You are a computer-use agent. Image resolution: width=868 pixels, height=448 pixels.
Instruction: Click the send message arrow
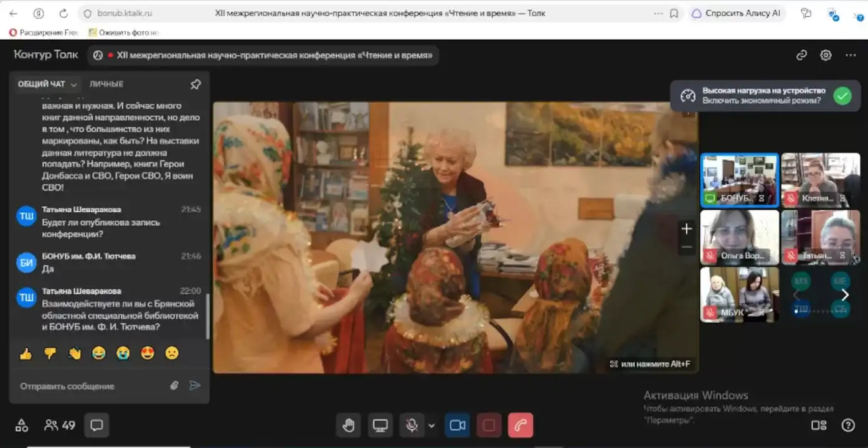point(195,386)
